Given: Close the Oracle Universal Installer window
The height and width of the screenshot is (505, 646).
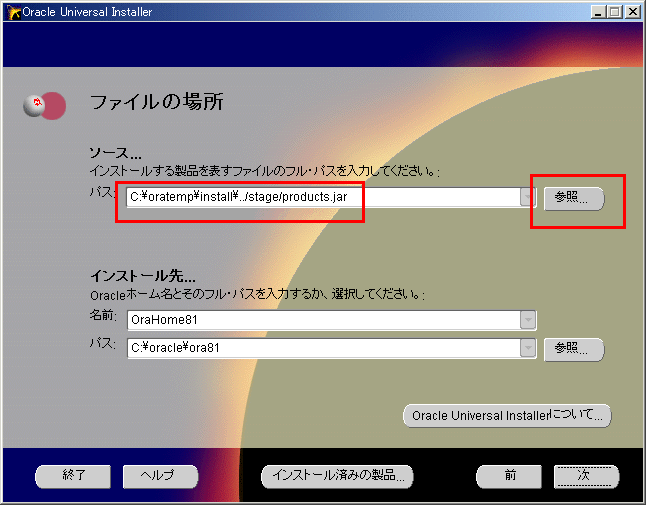Looking at the screenshot, I should coord(632,12).
